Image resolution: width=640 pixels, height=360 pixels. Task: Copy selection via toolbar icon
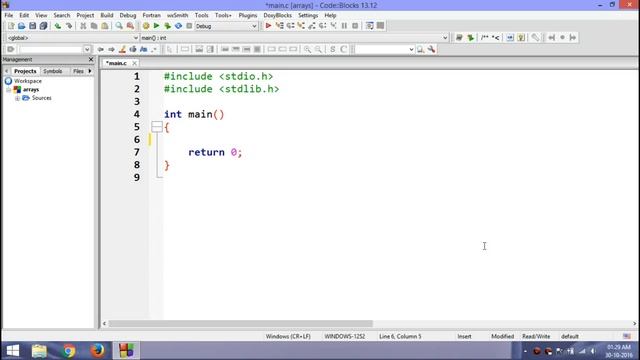(94, 26)
